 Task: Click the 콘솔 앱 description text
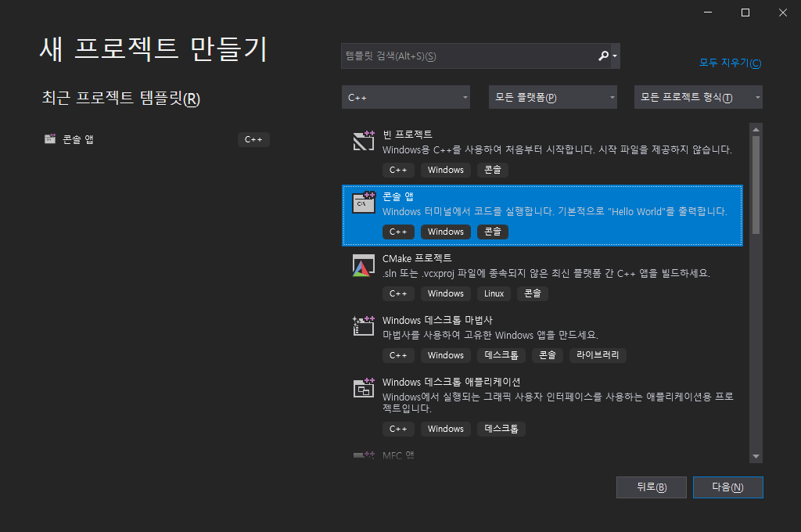click(555, 211)
